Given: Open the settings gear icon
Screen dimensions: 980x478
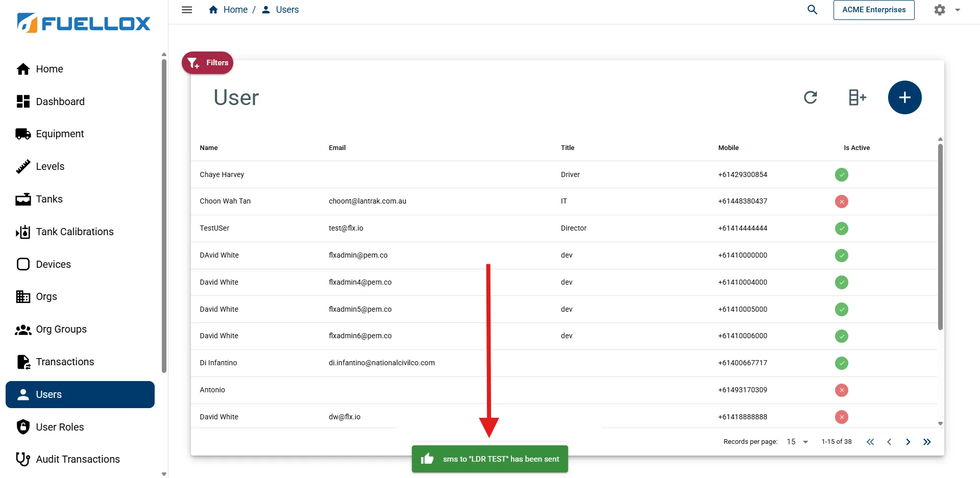Looking at the screenshot, I should (x=940, y=10).
